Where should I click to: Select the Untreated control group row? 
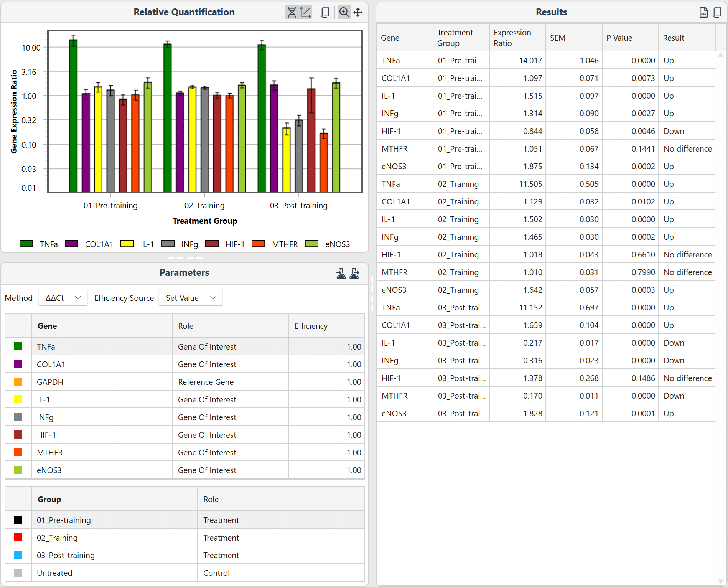click(x=115, y=573)
